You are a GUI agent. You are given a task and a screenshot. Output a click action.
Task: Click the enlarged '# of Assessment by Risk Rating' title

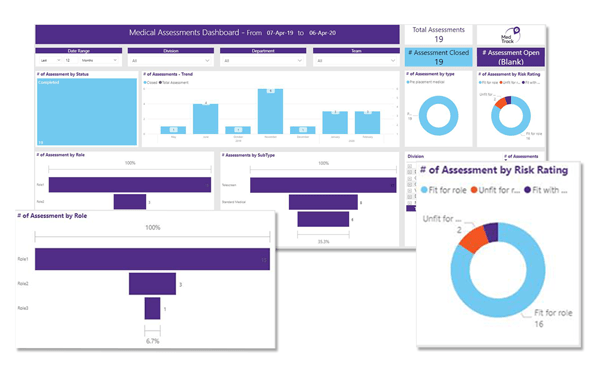click(x=494, y=170)
